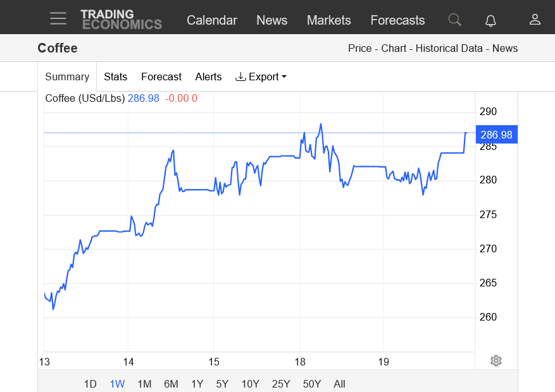Click the search magnifier icon
Image resolution: width=555 pixels, height=392 pixels.
(x=454, y=20)
